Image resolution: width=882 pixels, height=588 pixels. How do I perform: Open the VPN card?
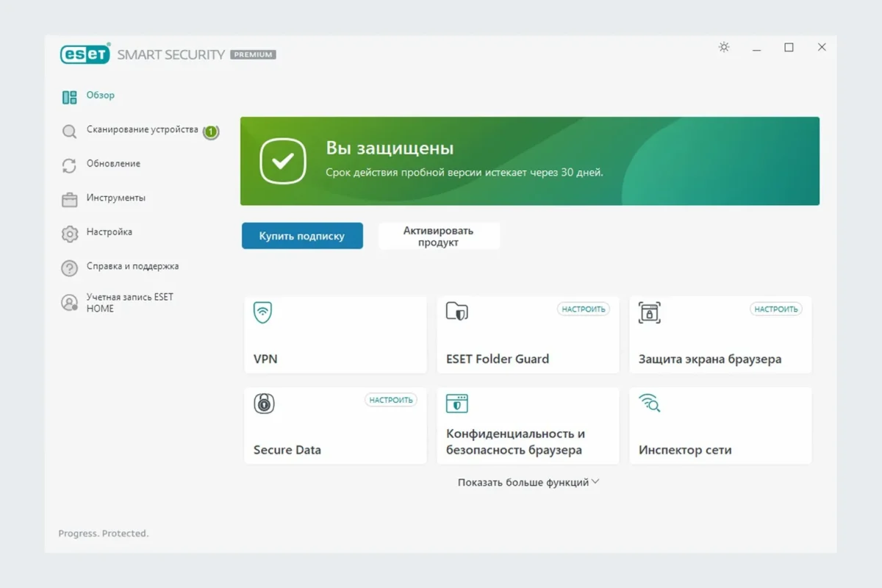(335, 335)
